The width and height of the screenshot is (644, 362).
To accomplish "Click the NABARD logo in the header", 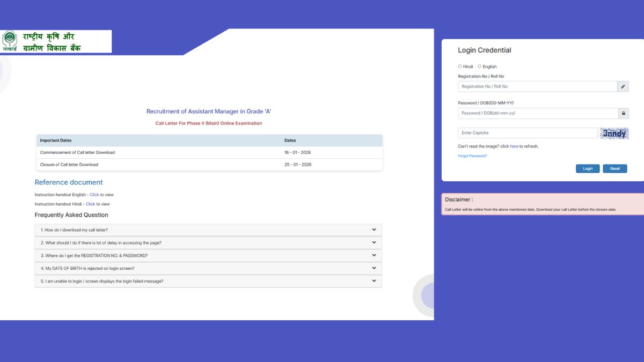I will (x=10, y=41).
